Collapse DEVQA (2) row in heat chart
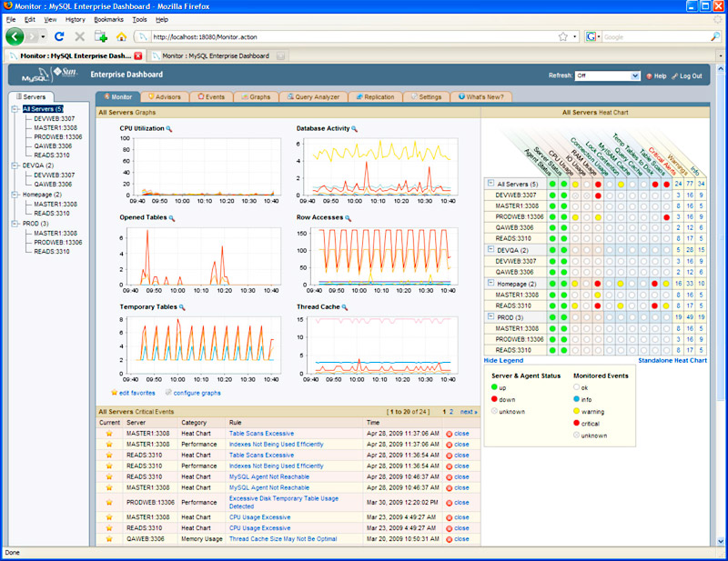 point(490,249)
